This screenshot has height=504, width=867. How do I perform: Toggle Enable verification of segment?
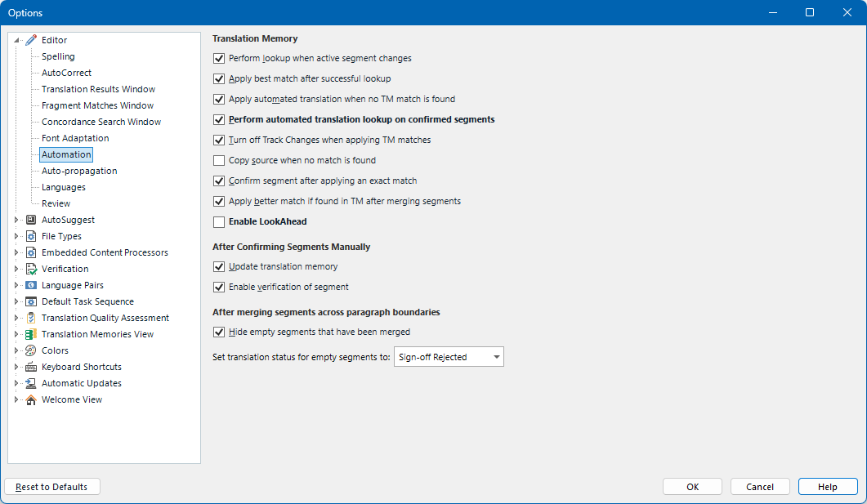(x=219, y=287)
